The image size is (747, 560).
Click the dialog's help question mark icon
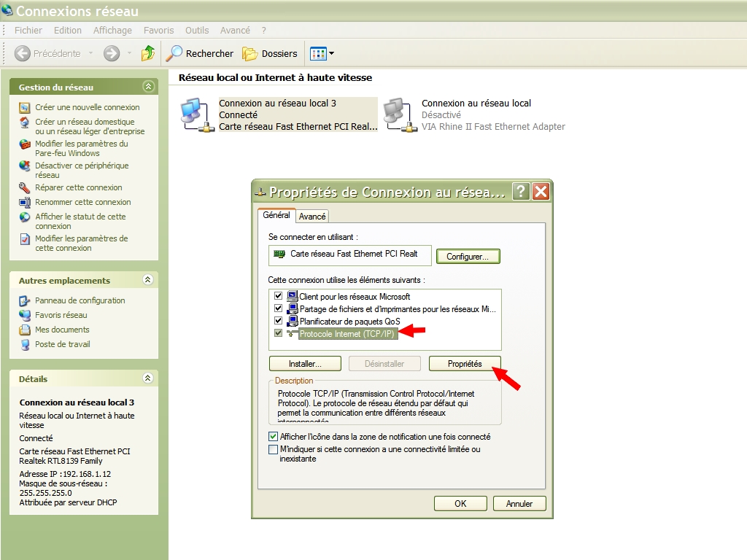(521, 192)
